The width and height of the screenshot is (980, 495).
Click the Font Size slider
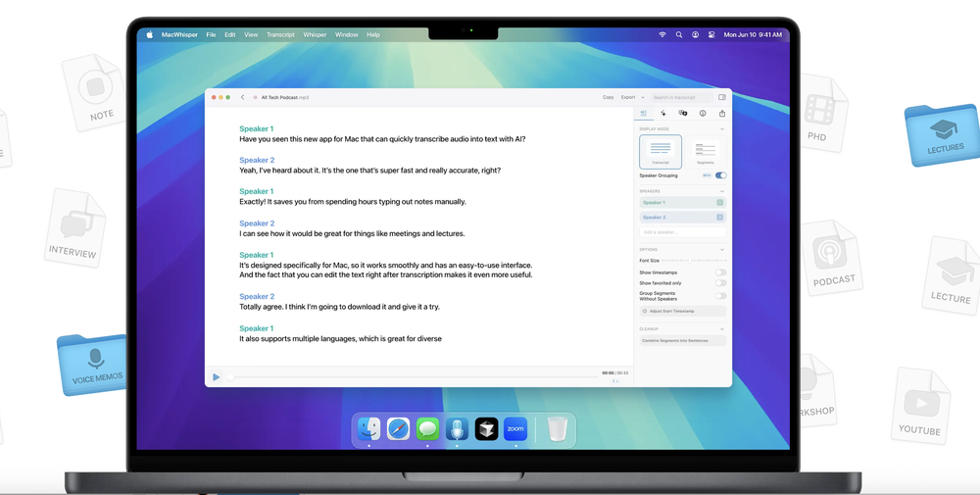tap(694, 261)
